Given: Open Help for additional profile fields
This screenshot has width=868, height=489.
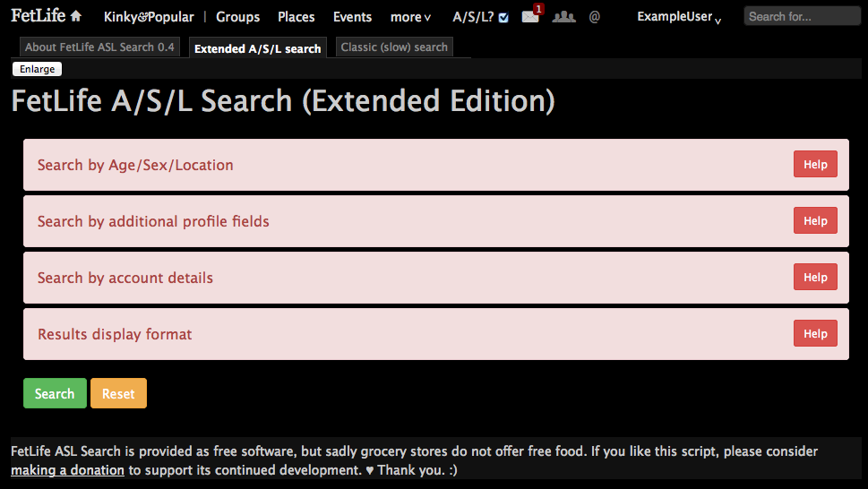Looking at the screenshot, I should coord(815,220).
